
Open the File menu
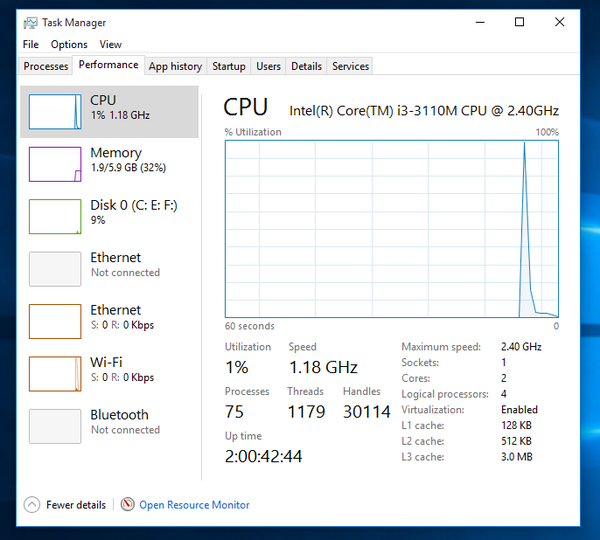31,44
